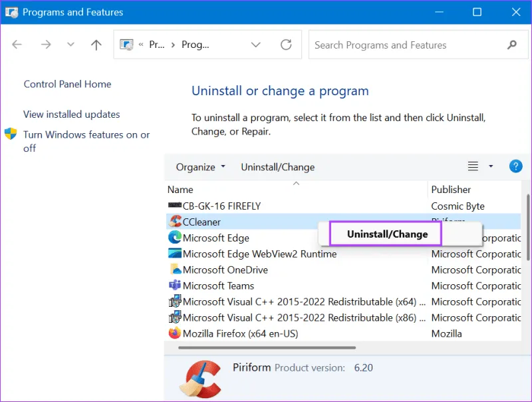Click the CCleaner icon in the program list

(176, 222)
